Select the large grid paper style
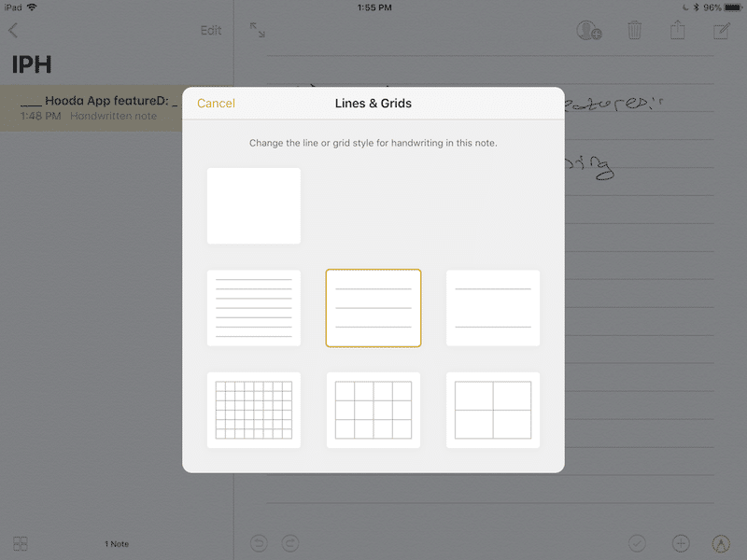 click(x=493, y=410)
